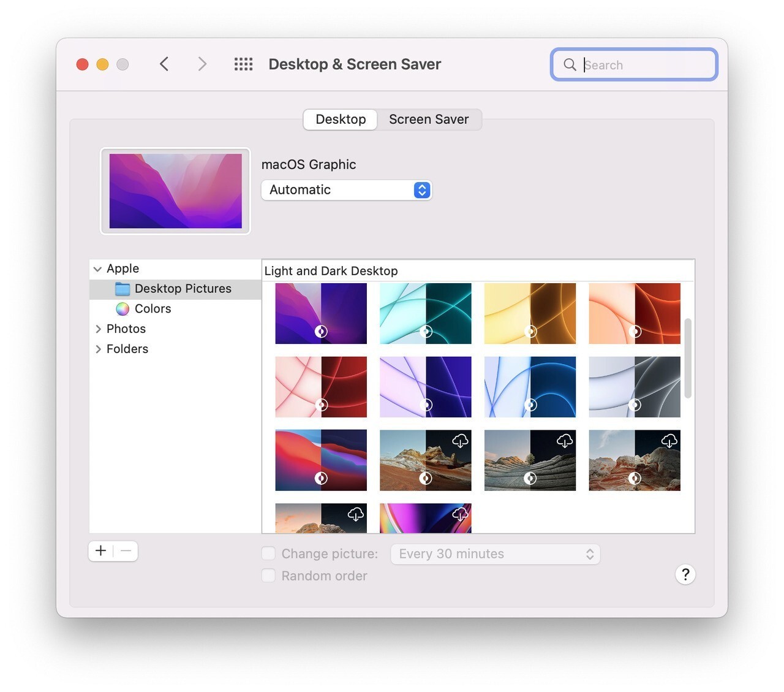Click the minus button to remove folder

(x=126, y=551)
